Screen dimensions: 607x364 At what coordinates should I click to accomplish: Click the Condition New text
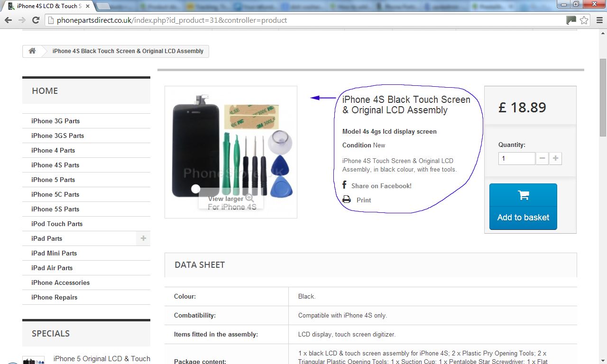coord(364,145)
